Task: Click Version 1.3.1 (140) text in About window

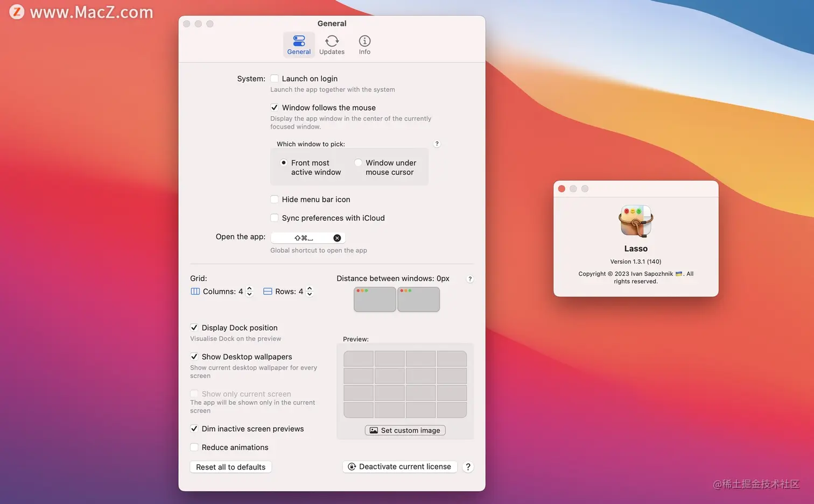Action: tap(636, 261)
